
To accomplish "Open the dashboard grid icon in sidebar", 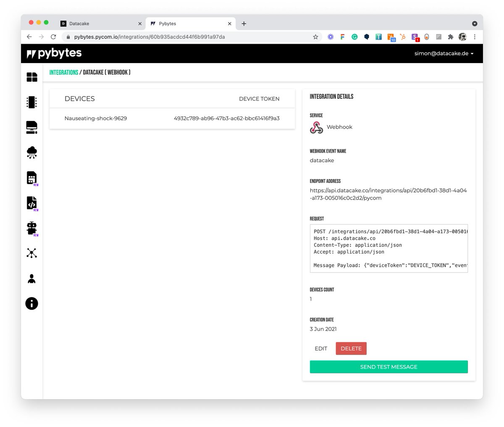I will tap(32, 77).
